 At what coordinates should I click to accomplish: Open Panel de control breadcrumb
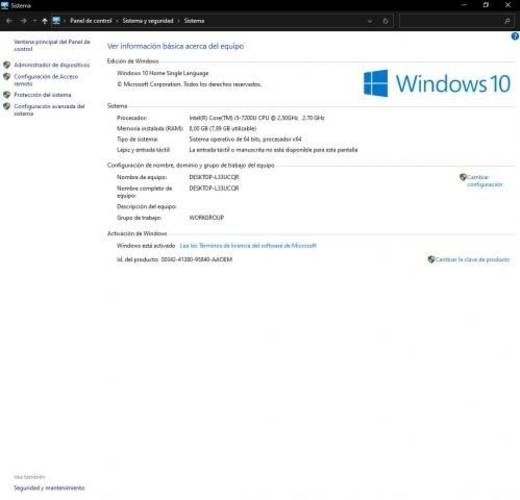[x=91, y=21]
